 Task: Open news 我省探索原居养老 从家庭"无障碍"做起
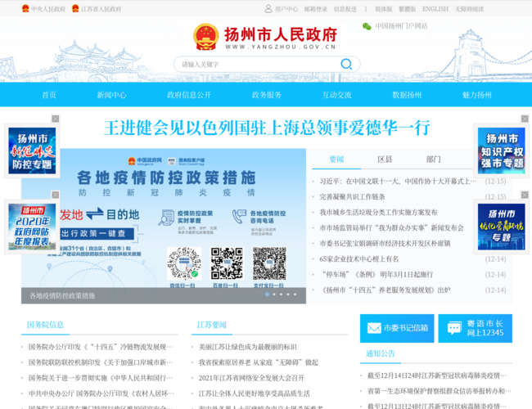pos(258,363)
